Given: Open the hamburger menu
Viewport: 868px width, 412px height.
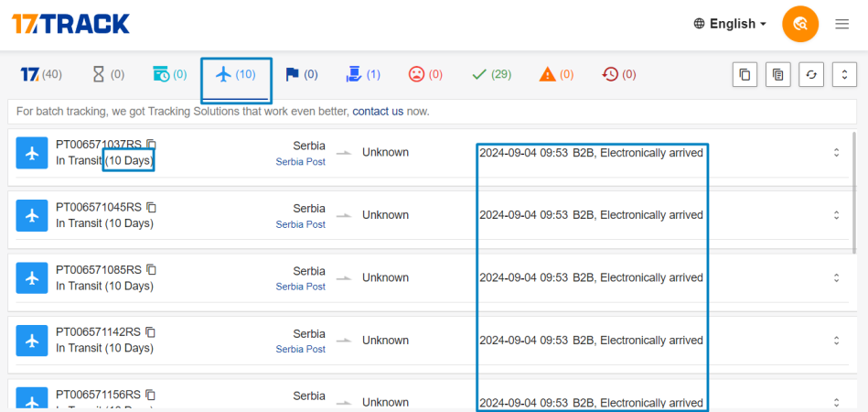Looking at the screenshot, I should click(842, 24).
